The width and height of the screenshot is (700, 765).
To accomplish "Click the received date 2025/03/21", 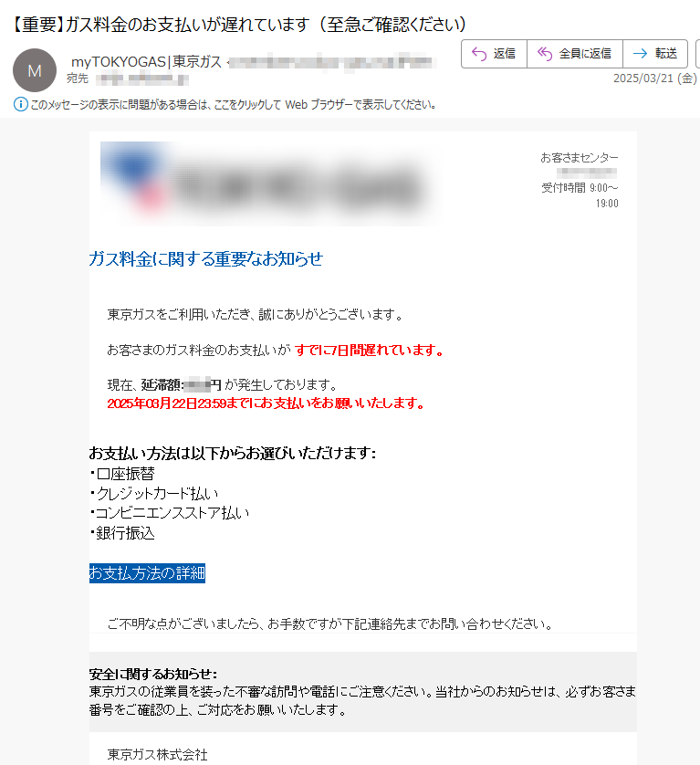I will coord(655,79).
